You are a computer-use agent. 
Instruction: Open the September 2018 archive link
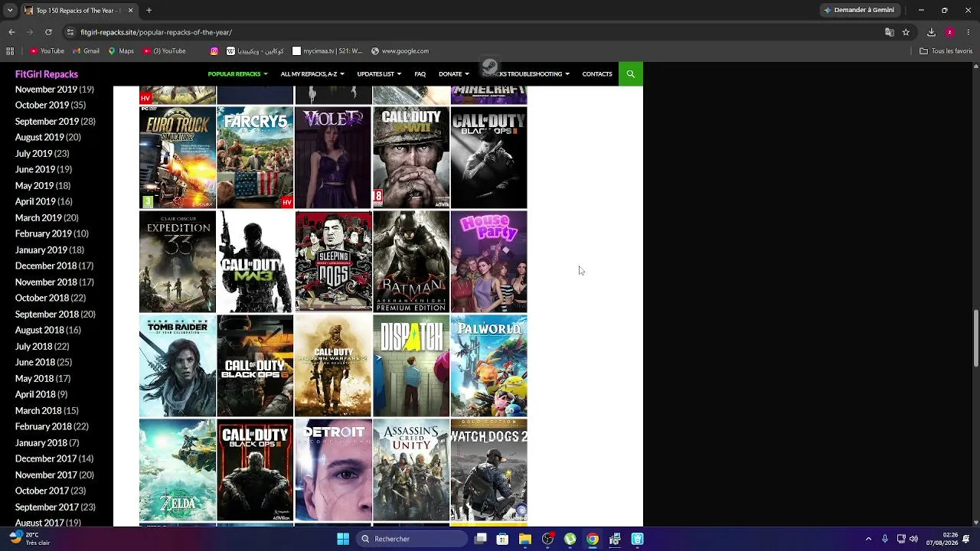pos(47,314)
